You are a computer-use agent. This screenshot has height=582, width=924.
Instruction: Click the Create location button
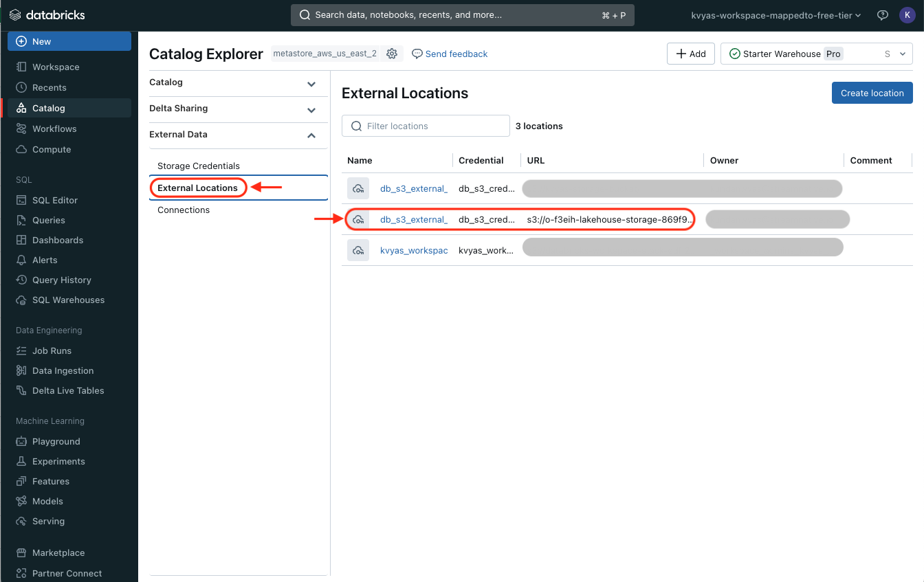(x=872, y=93)
